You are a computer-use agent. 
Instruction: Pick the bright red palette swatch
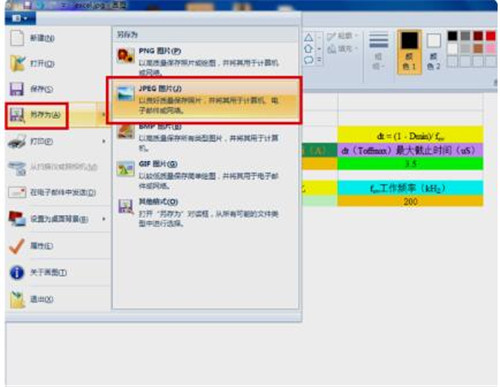(491, 36)
